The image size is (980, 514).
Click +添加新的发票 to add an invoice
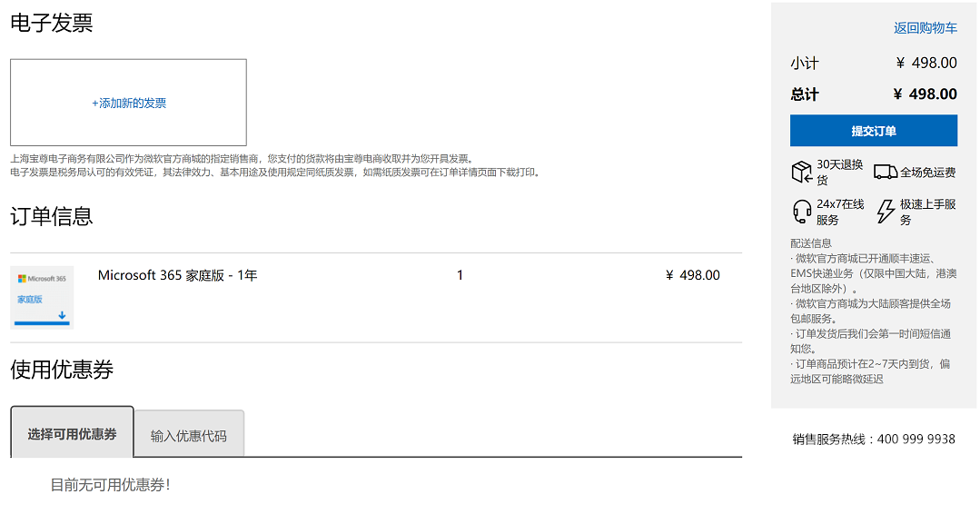[128, 103]
